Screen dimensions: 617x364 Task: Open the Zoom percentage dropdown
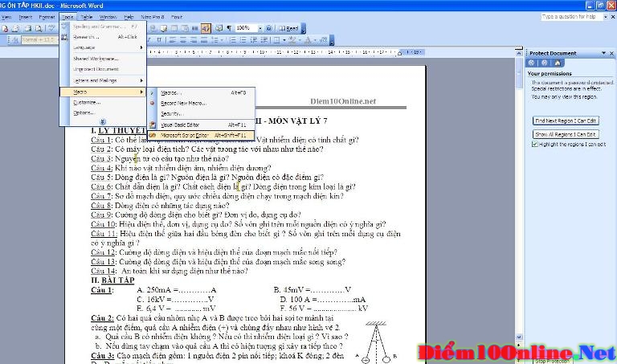tap(259, 28)
